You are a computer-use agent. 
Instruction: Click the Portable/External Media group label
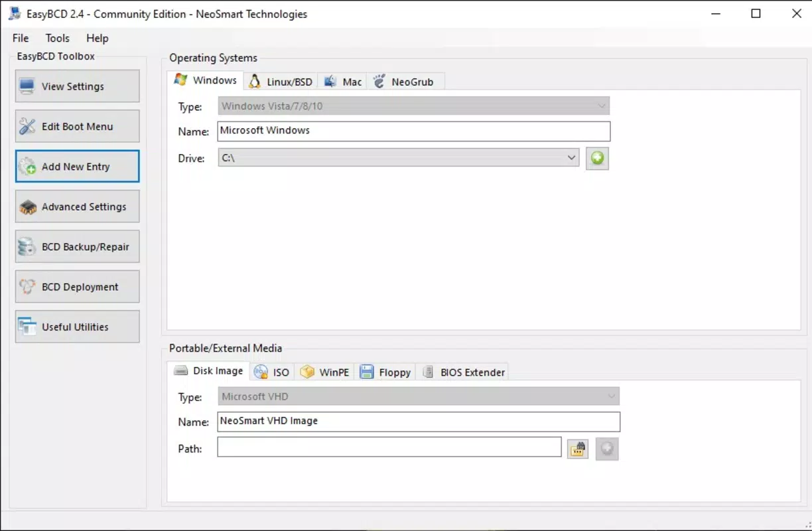coord(226,348)
